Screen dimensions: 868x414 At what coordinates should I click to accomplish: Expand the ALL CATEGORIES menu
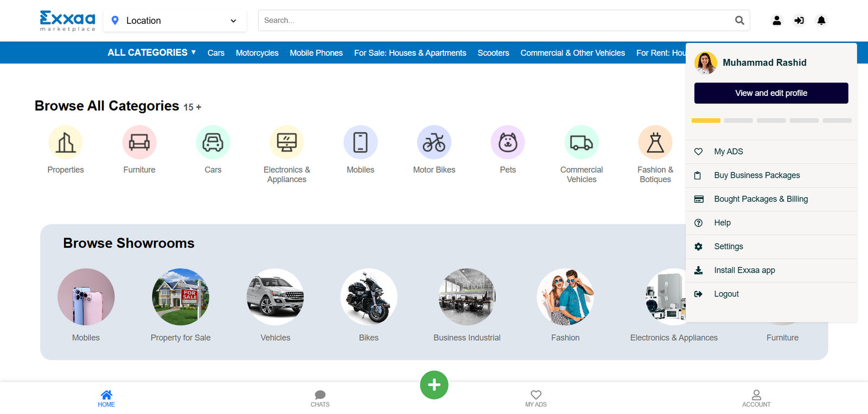(x=151, y=53)
